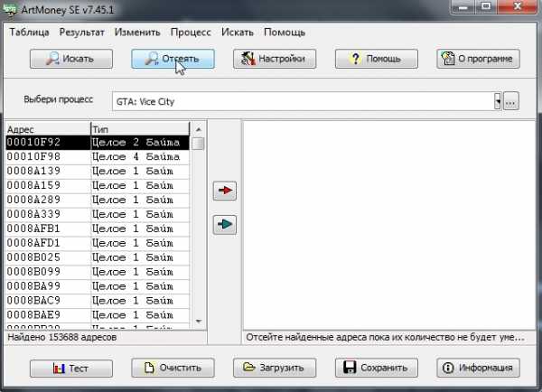Click the Искать search button
Screen dimensions: 542x392
[71, 59]
